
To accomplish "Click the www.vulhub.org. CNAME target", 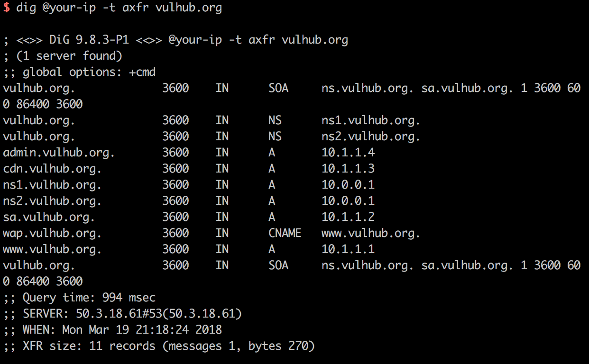I will click(371, 233).
